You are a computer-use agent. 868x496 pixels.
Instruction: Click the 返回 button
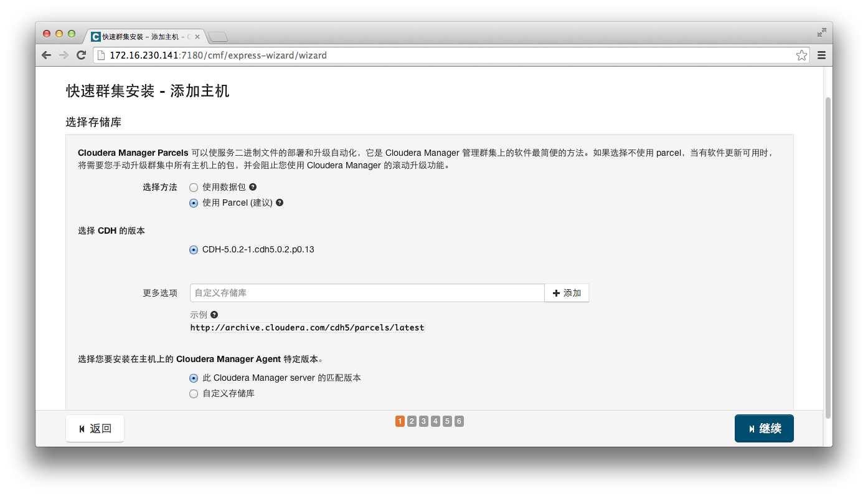95,429
